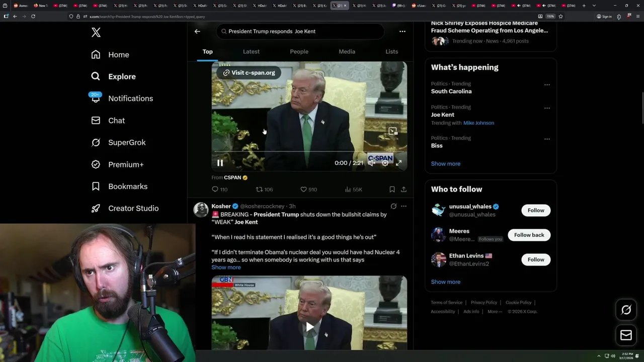Screen dimensions: 644x362
Task: Open Creator Studio in the sidebar
Action: pos(125,208)
